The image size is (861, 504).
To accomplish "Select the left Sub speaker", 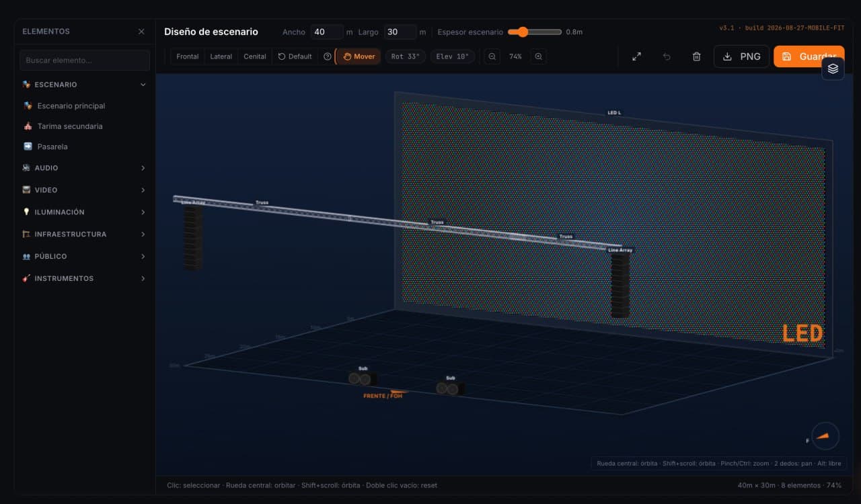I will coord(361,378).
